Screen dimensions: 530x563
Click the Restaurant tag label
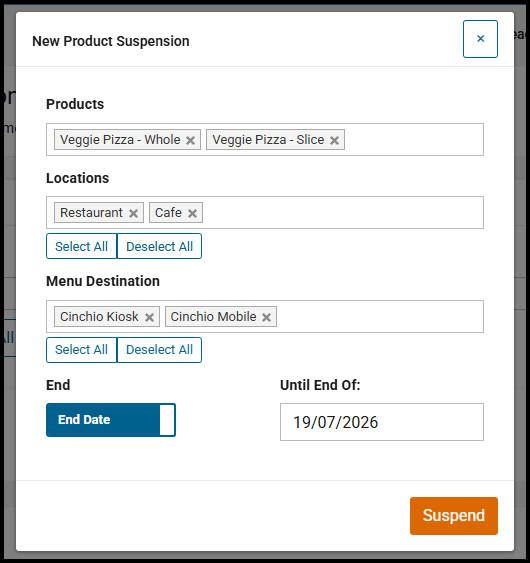click(x=91, y=212)
